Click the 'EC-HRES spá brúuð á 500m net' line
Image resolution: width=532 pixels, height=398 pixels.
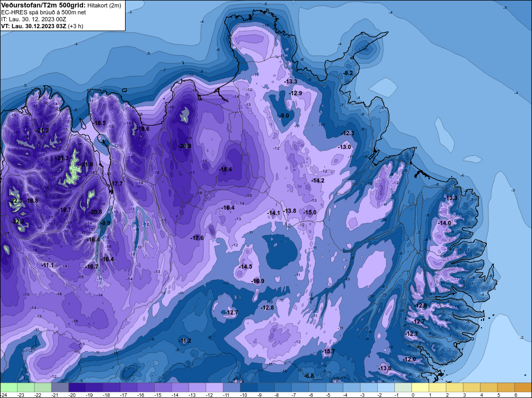pyautogui.click(x=44, y=12)
